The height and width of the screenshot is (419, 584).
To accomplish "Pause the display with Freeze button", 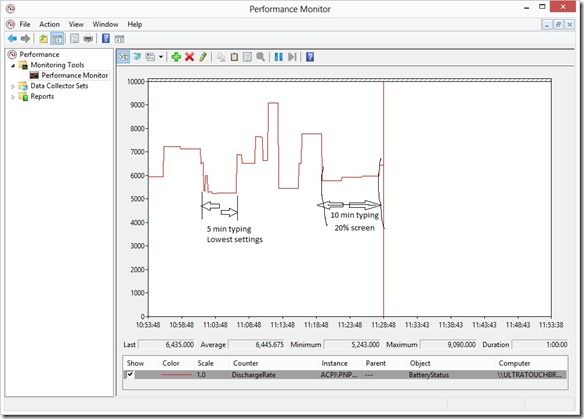I will pos(279,57).
